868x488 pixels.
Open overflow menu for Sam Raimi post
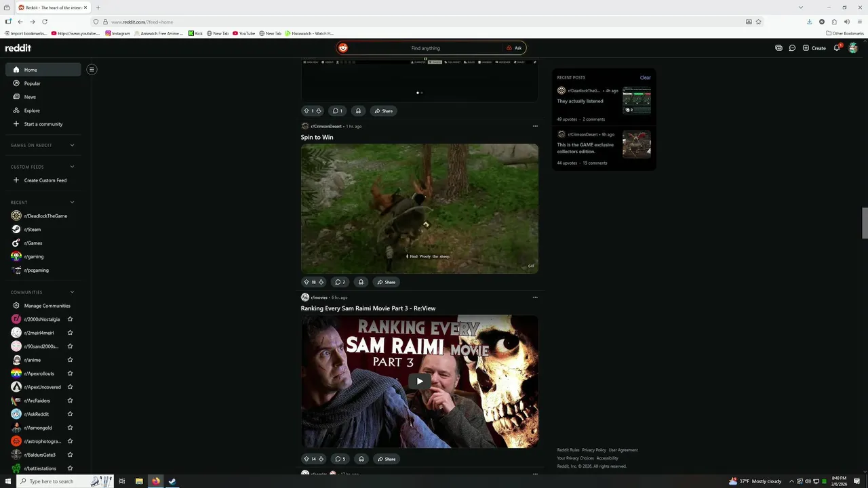coord(535,297)
